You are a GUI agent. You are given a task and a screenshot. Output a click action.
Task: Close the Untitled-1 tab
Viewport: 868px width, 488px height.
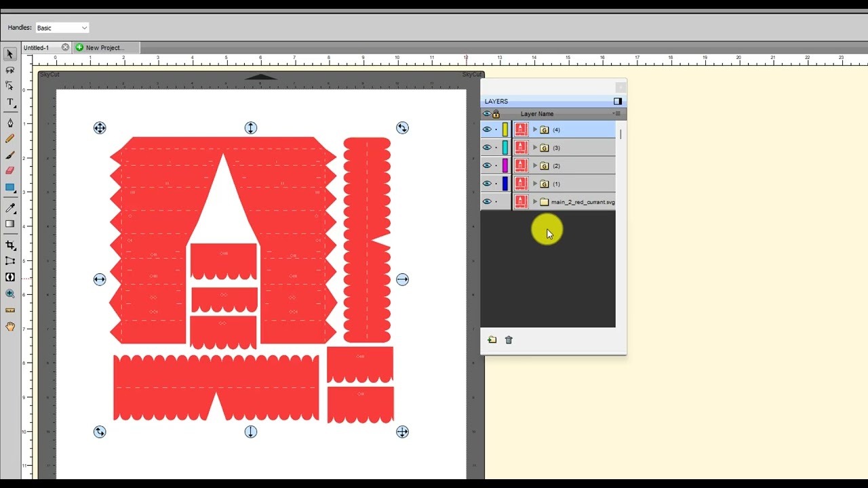click(x=65, y=47)
